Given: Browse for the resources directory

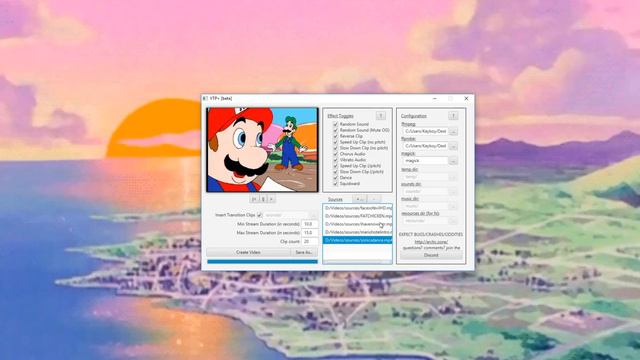Looking at the screenshot, I should tap(453, 221).
